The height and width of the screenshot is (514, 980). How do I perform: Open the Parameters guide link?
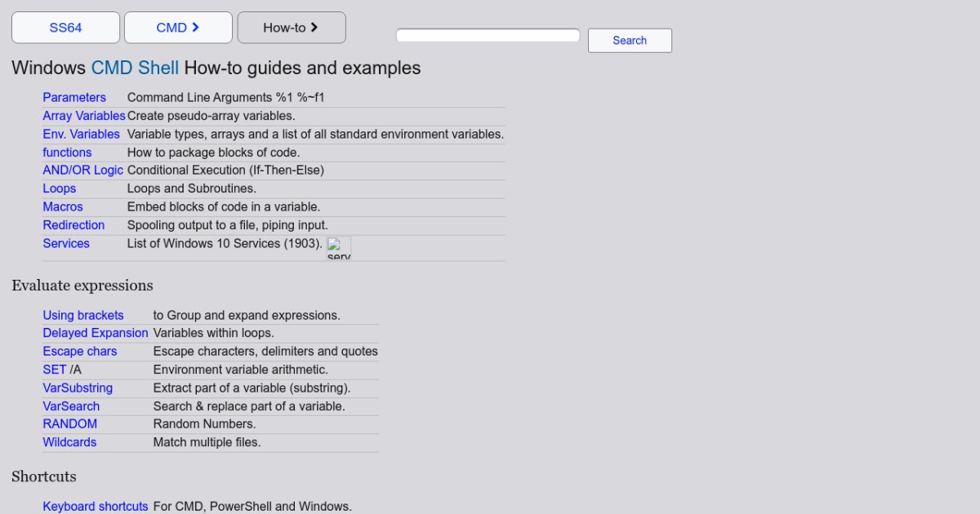[x=74, y=98]
